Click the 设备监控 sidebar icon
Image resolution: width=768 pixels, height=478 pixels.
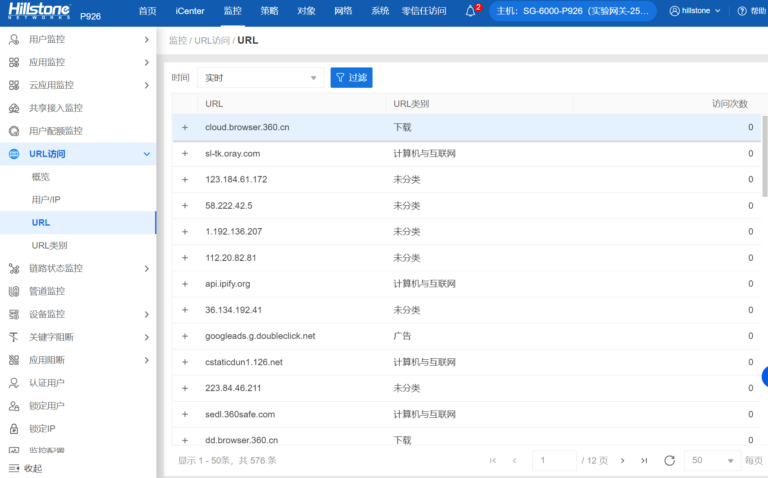pos(14,314)
